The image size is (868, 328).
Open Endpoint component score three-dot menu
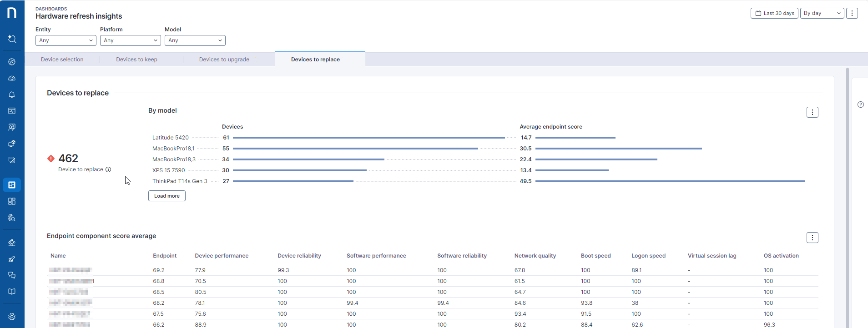(x=812, y=238)
